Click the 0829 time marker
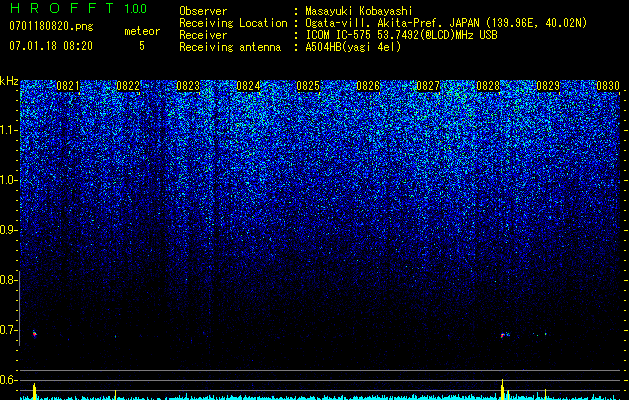Image resolution: width=629 pixels, height=400 pixels. (x=548, y=86)
